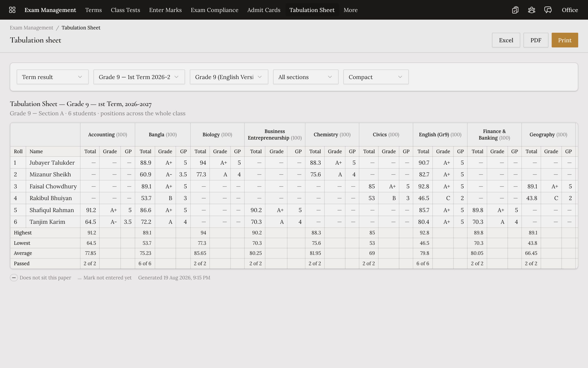Click Shafiqul Rahman's Accounting total 91.2
Image resolution: width=588 pixels, height=368 pixels.
pyautogui.click(x=91, y=210)
